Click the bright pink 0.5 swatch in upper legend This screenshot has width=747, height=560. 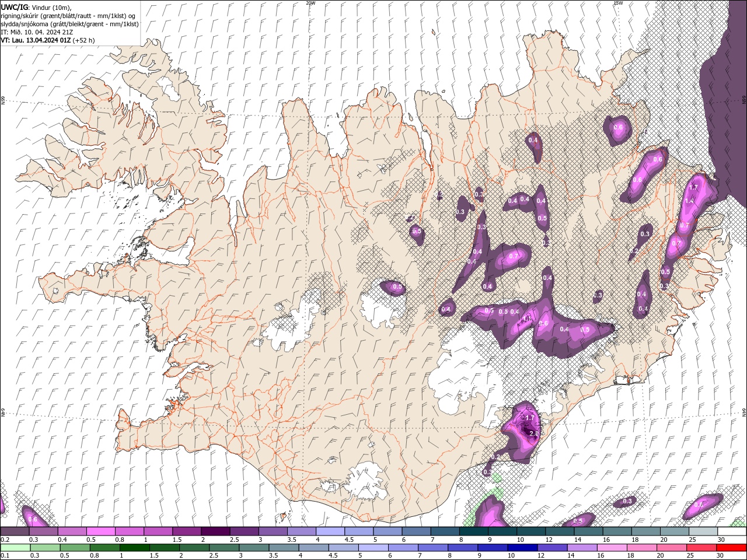point(100,531)
